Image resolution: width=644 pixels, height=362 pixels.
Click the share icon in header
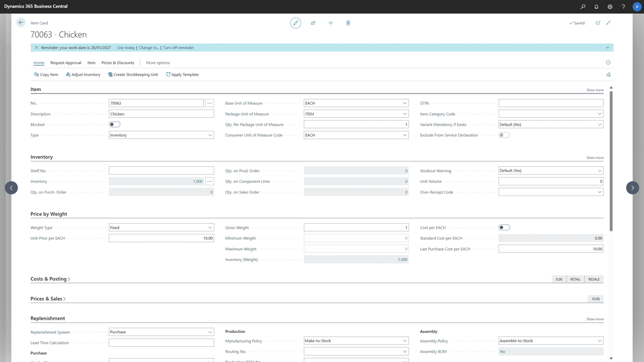point(313,23)
